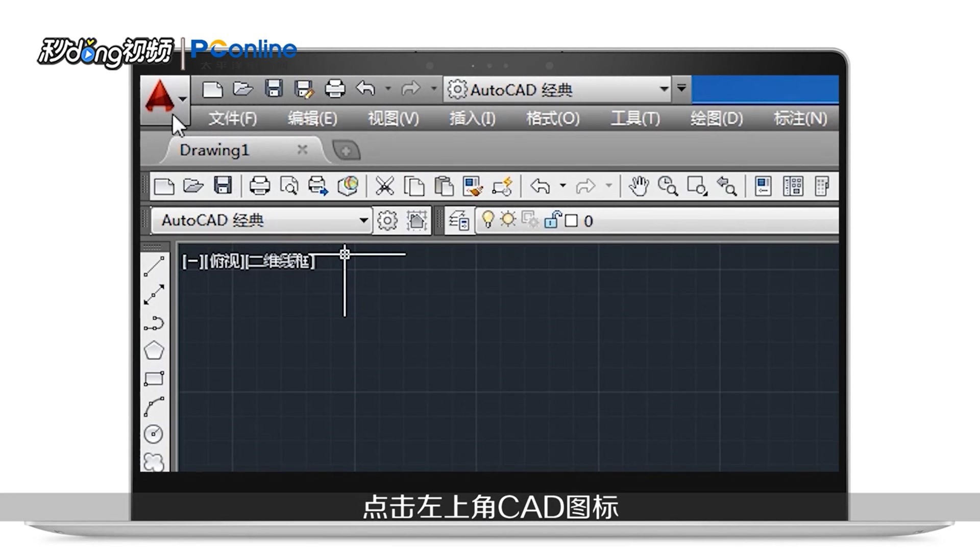
Task: Open the workspaces toolbar AutoCAD 经典 dropdown
Action: point(262,220)
